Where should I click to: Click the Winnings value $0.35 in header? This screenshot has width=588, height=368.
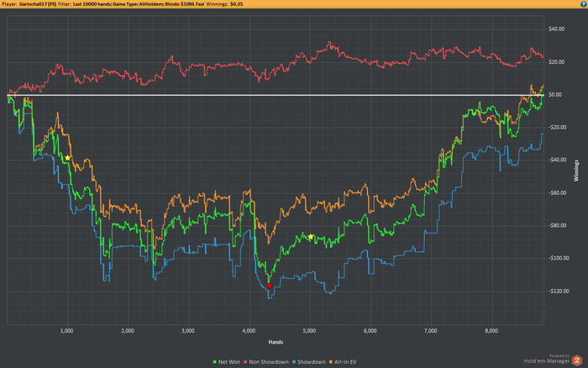pyautogui.click(x=237, y=4)
